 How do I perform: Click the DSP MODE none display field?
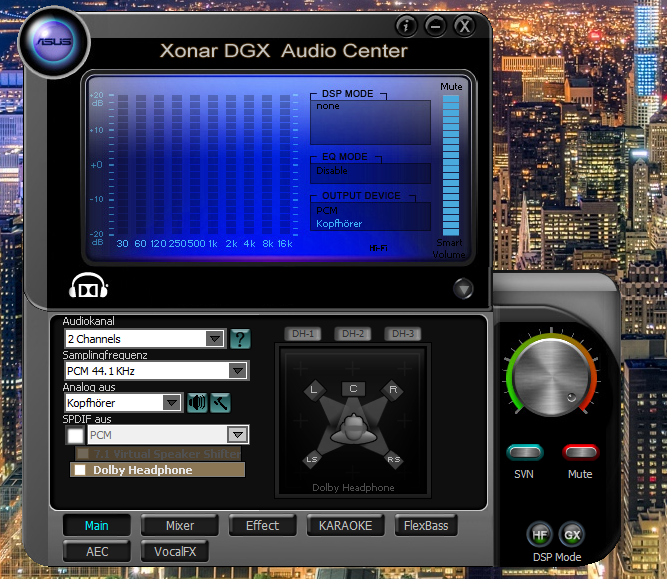tap(371, 123)
